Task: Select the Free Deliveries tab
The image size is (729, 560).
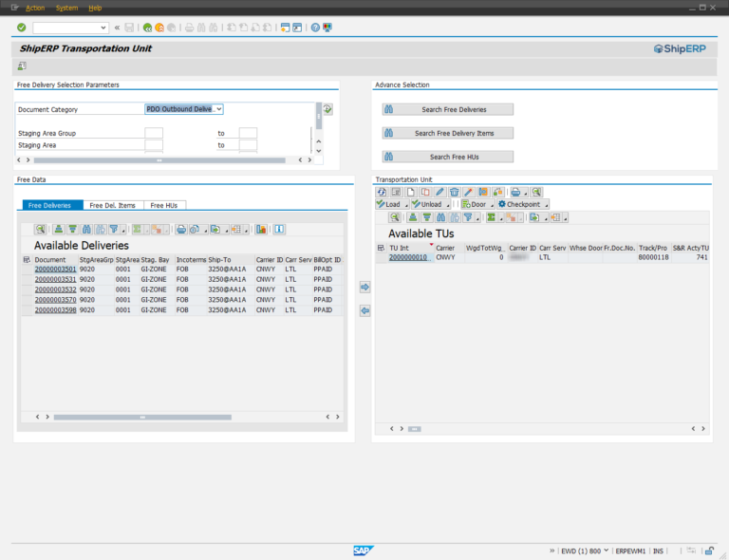Action: (x=52, y=205)
